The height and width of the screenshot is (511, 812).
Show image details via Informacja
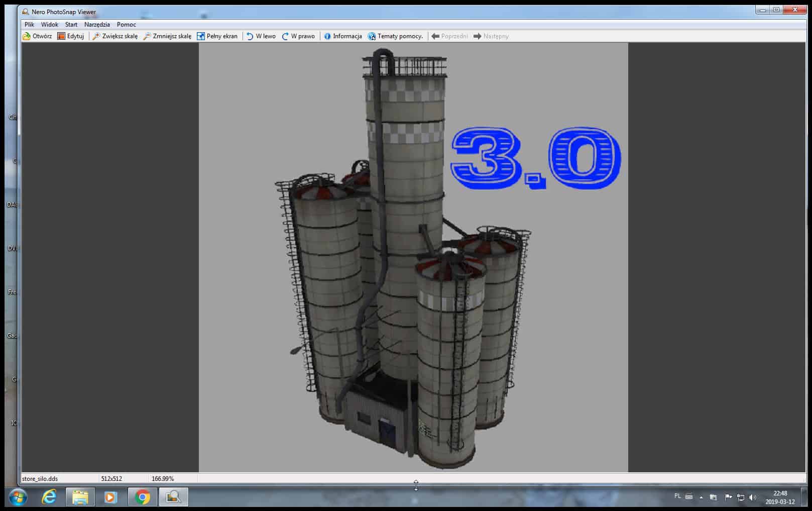pos(342,36)
